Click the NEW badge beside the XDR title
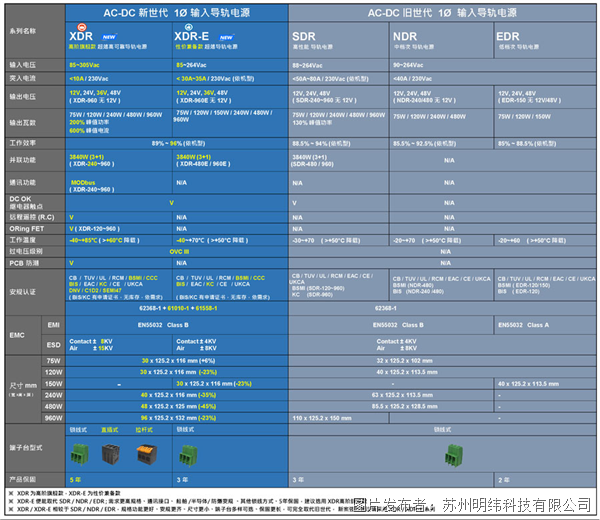Screen dimensions: 600x520 [x=109, y=37]
